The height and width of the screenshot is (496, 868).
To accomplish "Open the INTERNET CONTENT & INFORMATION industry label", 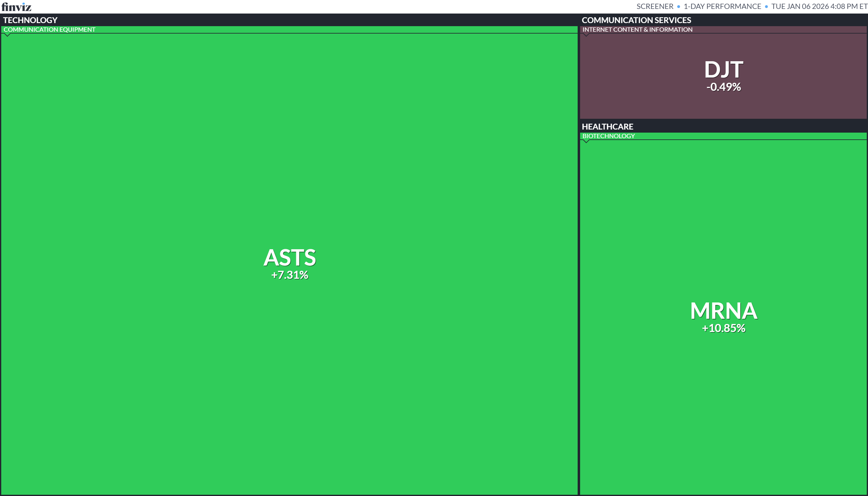I will coord(637,30).
